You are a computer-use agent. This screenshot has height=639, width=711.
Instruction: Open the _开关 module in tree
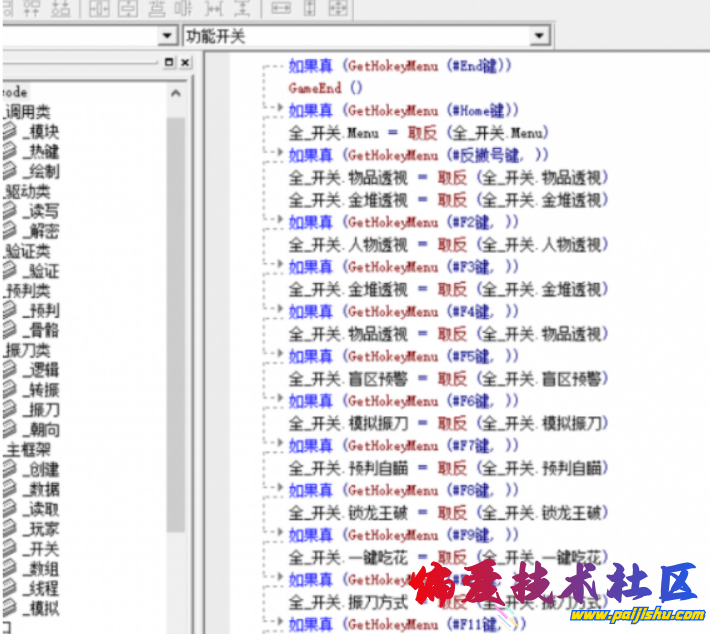[x=44, y=549]
